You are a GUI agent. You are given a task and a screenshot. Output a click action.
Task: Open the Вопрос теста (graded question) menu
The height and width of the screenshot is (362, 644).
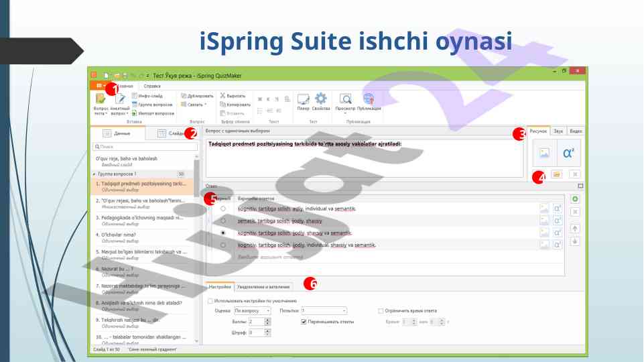click(x=101, y=105)
